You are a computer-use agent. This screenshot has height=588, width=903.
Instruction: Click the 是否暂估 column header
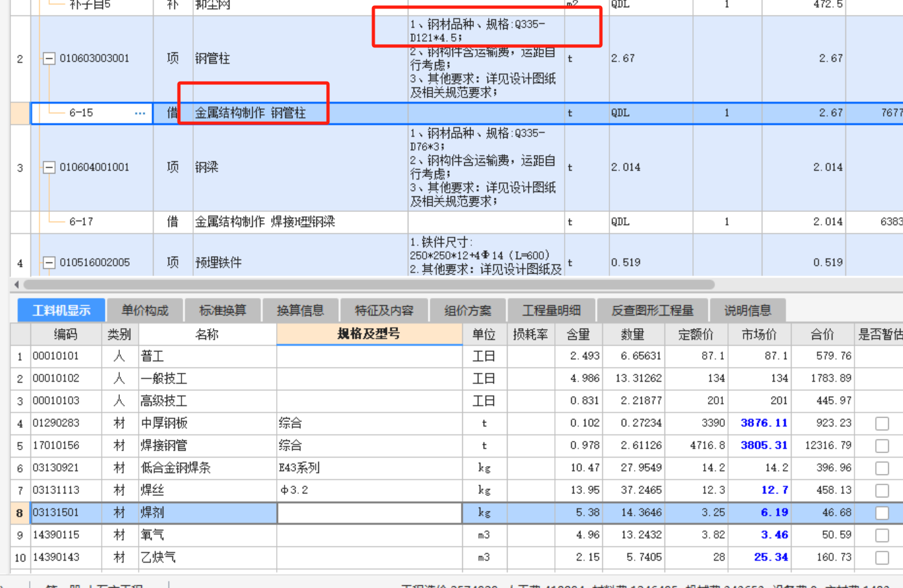pyautogui.click(x=879, y=334)
